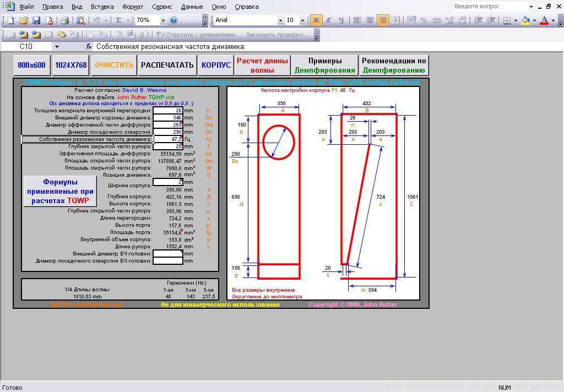Open the Формат menu
The height and width of the screenshot is (392, 564).
point(132,7)
